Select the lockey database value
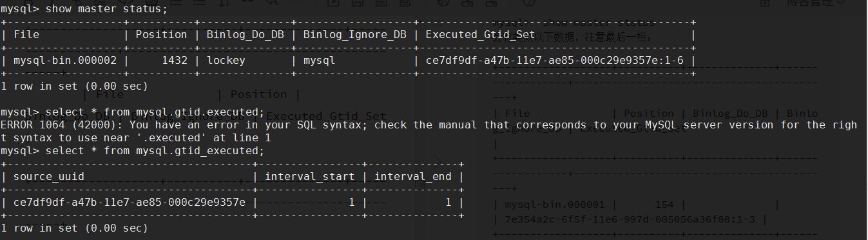 click(226, 61)
